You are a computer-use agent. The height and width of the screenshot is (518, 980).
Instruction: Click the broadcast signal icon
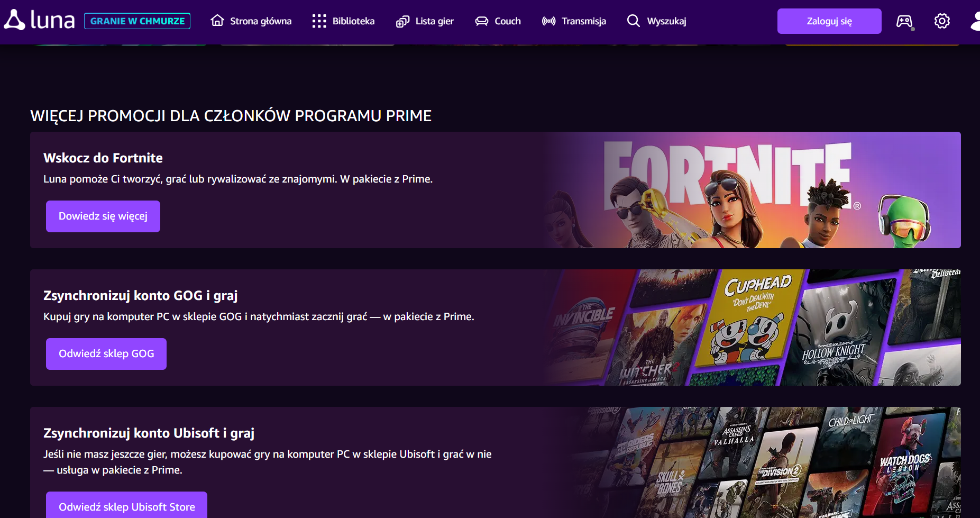point(548,21)
